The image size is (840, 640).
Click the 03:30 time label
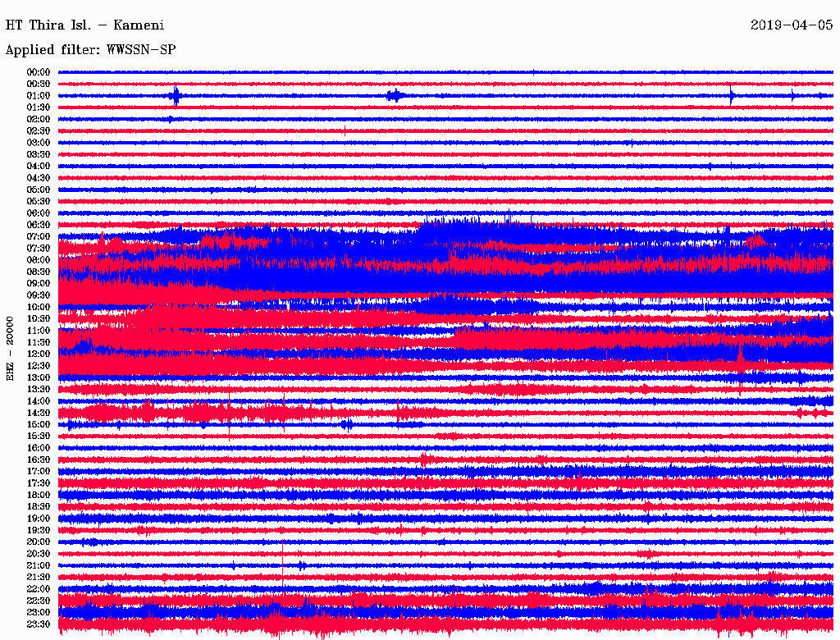[39, 154]
